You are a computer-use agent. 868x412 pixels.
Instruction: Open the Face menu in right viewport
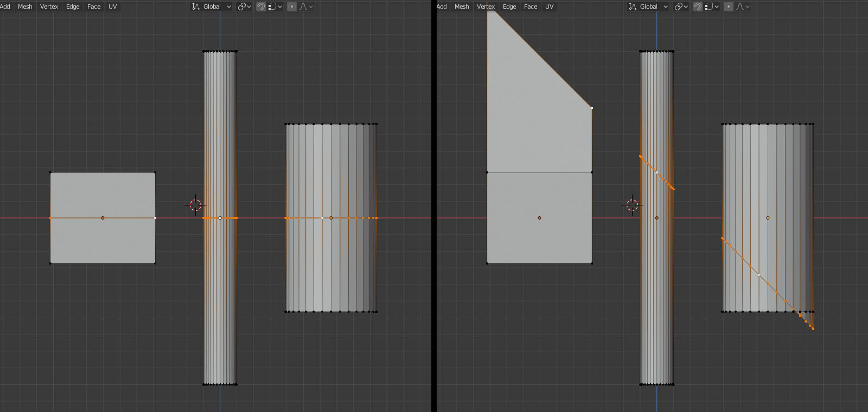pos(531,7)
